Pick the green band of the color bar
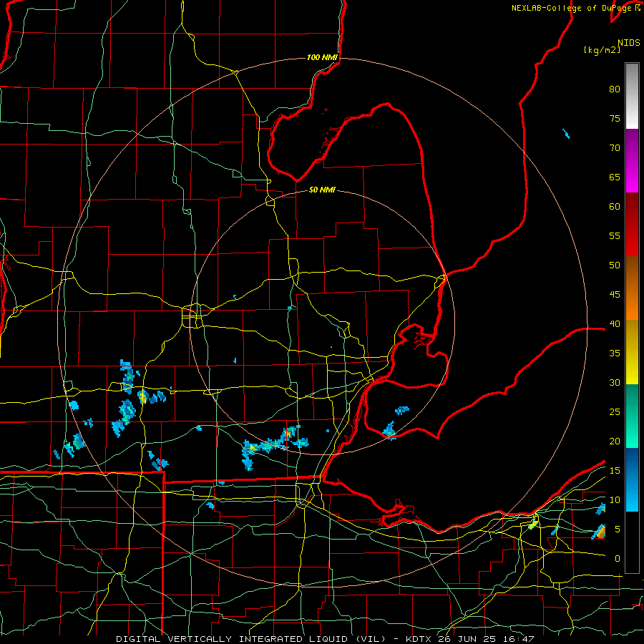Screen dimensions: 644x644 coord(632,416)
